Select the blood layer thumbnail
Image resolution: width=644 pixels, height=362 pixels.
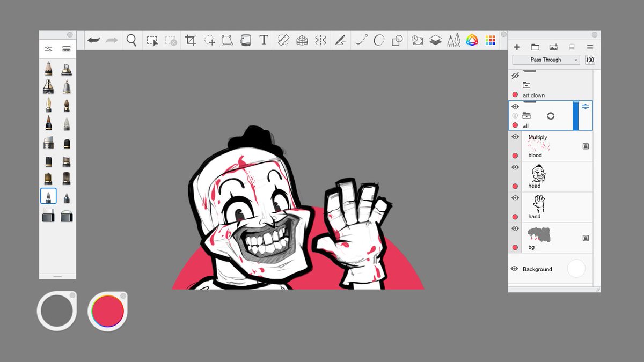tap(538, 146)
